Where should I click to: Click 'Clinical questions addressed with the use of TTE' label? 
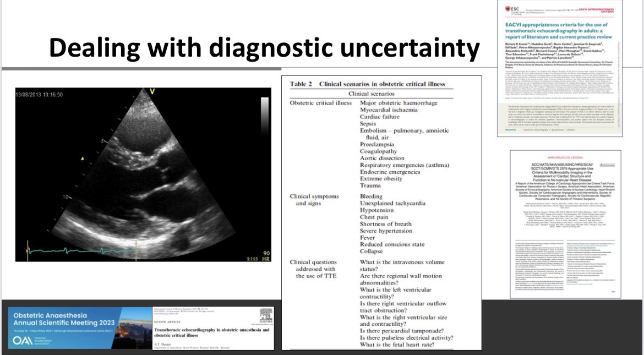(x=313, y=269)
